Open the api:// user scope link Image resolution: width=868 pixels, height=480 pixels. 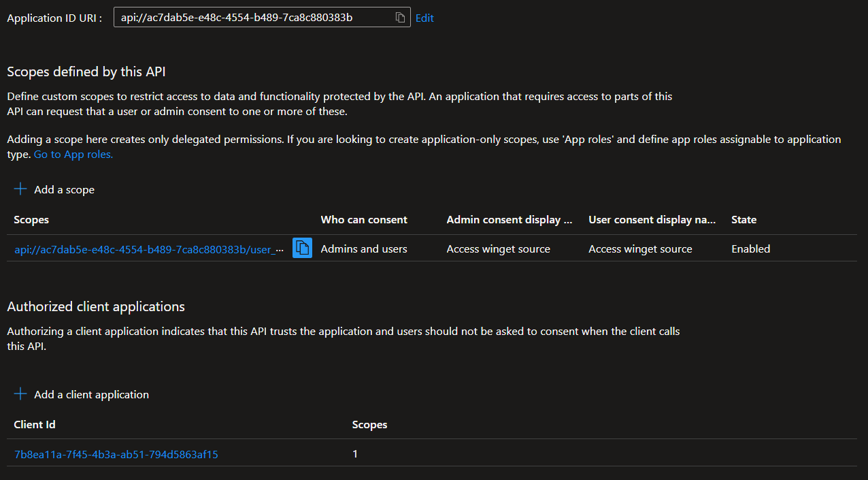(148, 249)
